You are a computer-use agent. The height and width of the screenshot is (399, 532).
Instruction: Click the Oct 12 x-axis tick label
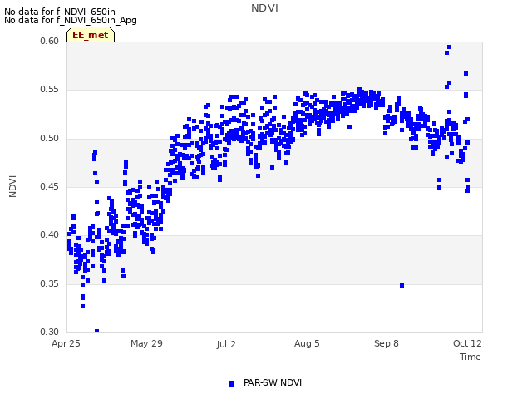click(x=467, y=343)
